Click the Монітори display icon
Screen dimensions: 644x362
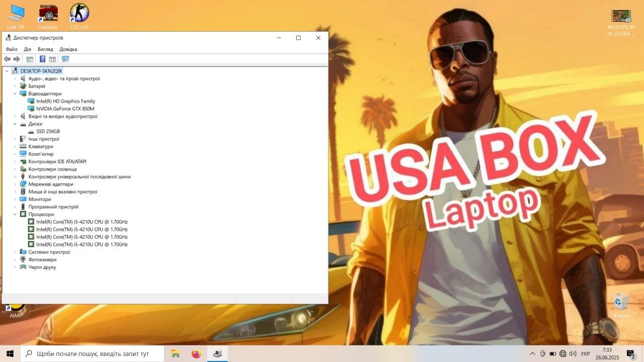click(x=23, y=199)
